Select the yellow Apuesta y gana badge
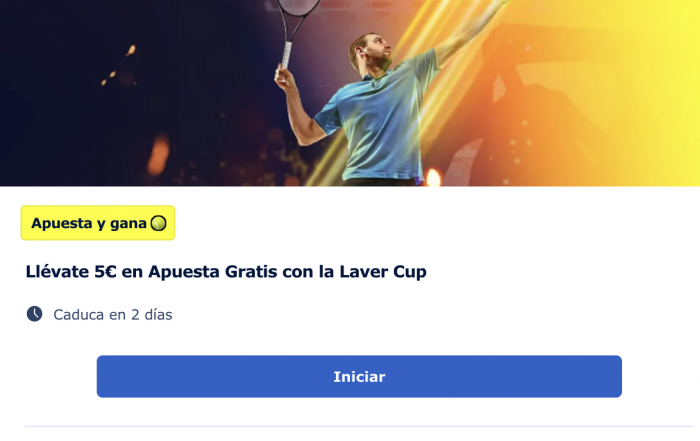This screenshot has height=441, width=700. [x=98, y=223]
